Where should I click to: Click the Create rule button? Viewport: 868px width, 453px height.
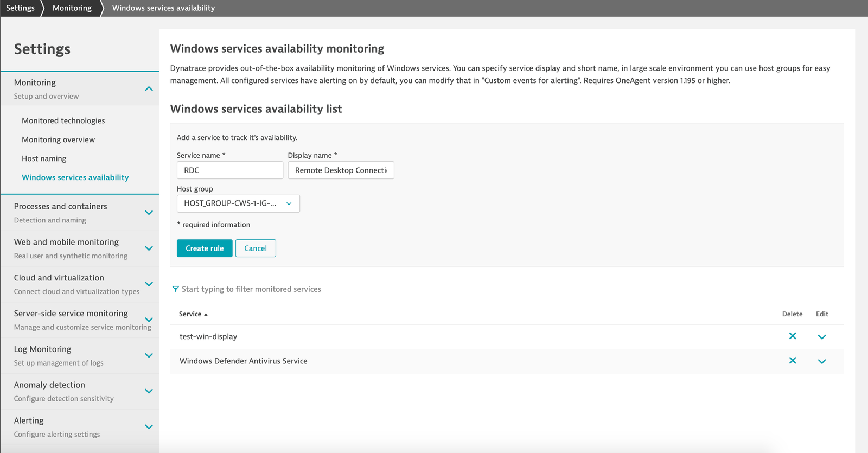tap(205, 248)
